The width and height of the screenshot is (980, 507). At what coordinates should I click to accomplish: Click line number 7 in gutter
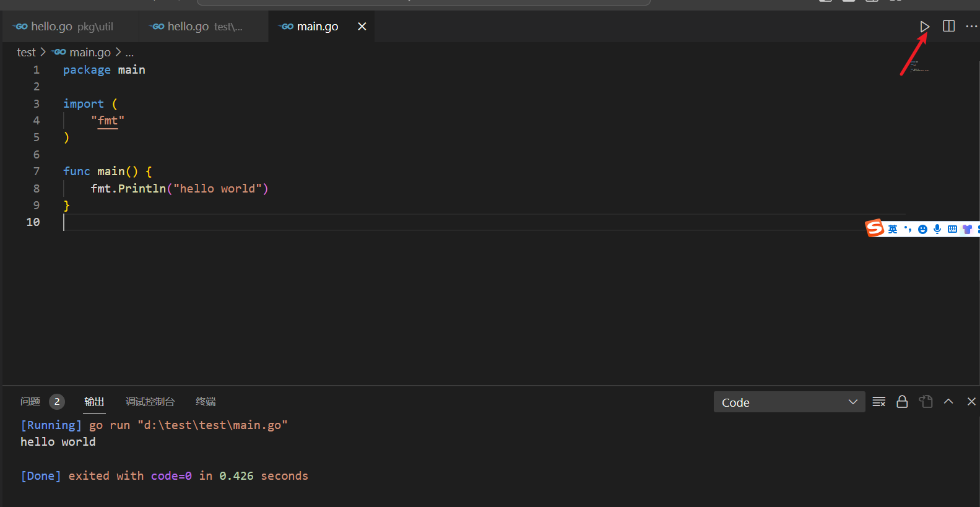coord(37,171)
